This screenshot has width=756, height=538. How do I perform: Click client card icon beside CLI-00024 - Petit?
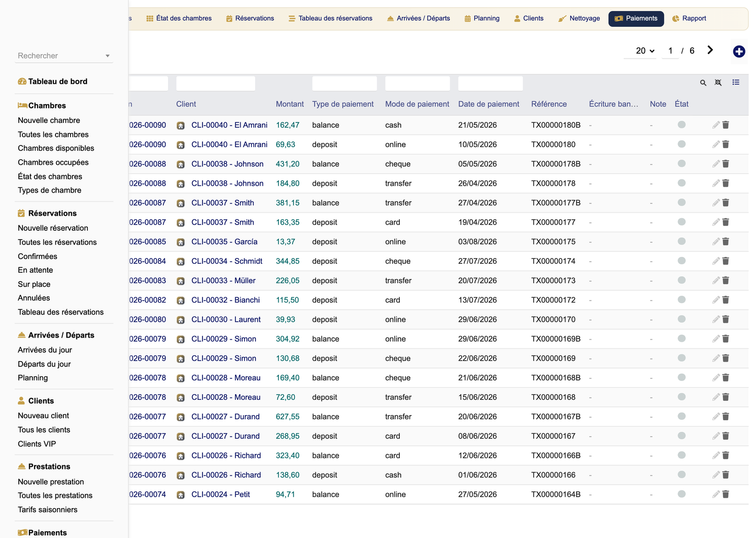coord(180,495)
